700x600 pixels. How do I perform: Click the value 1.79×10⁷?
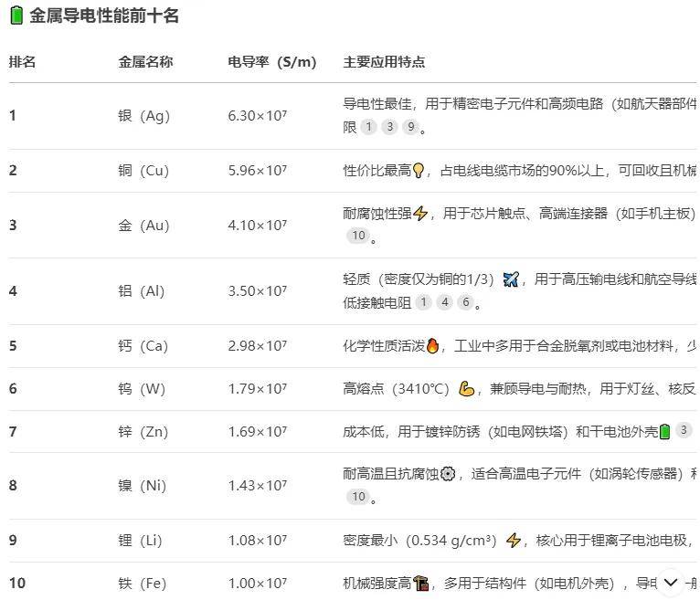pyautogui.click(x=258, y=388)
